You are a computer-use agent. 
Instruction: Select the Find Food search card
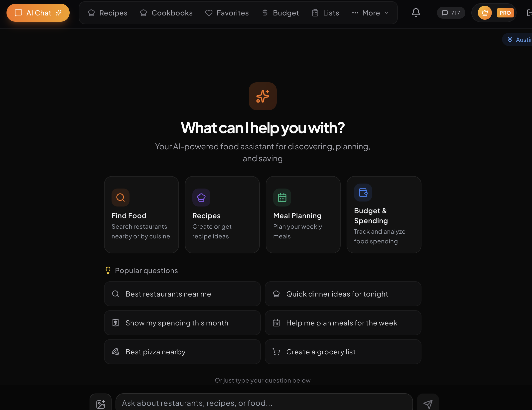click(141, 214)
